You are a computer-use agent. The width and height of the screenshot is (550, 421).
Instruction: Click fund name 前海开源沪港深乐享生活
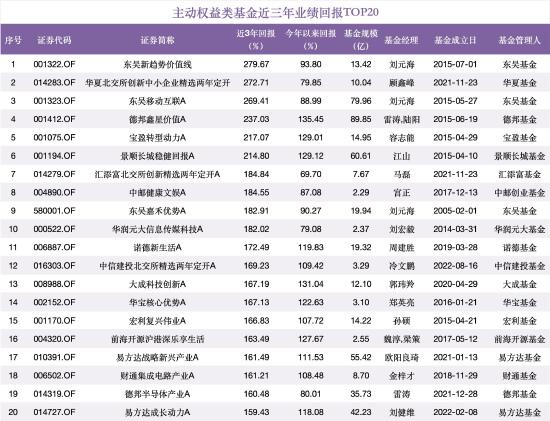pyautogui.click(x=157, y=339)
